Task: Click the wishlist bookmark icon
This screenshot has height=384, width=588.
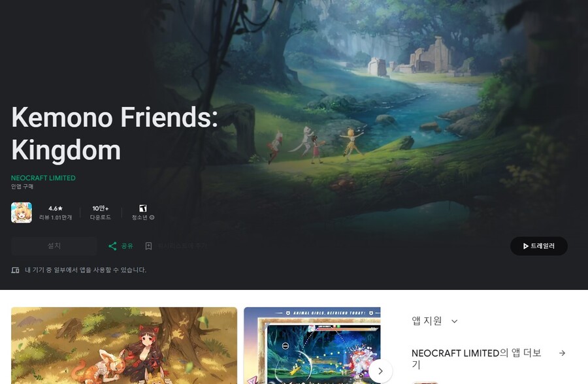Action: pos(148,246)
